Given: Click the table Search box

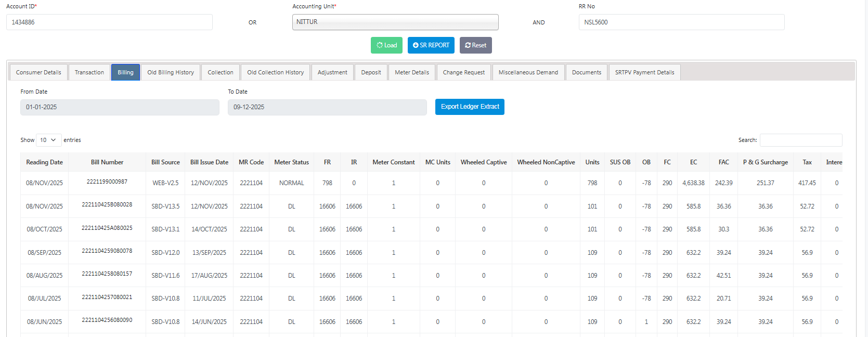Looking at the screenshot, I should [800, 140].
